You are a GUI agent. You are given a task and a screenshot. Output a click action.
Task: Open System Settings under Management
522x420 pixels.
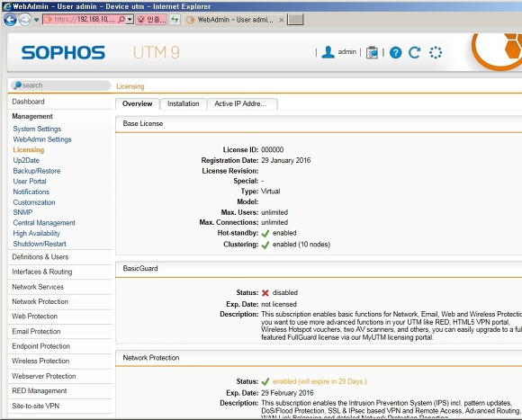click(37, 129)
